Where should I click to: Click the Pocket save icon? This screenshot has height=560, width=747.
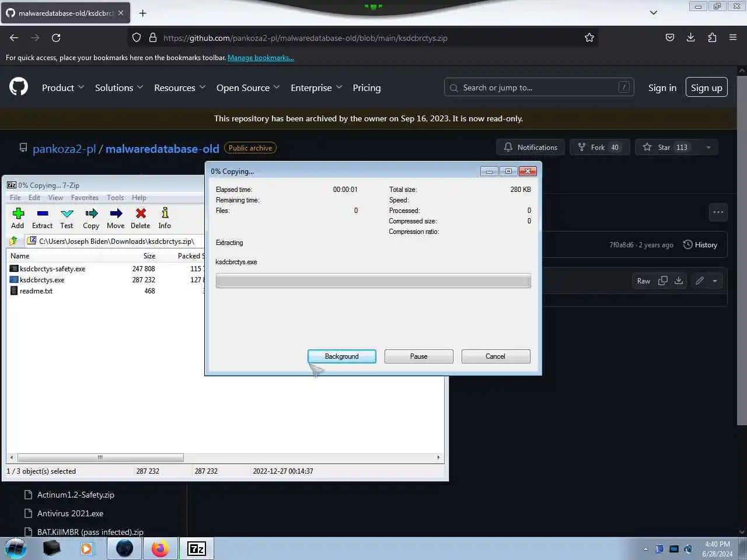click(670, 37)
